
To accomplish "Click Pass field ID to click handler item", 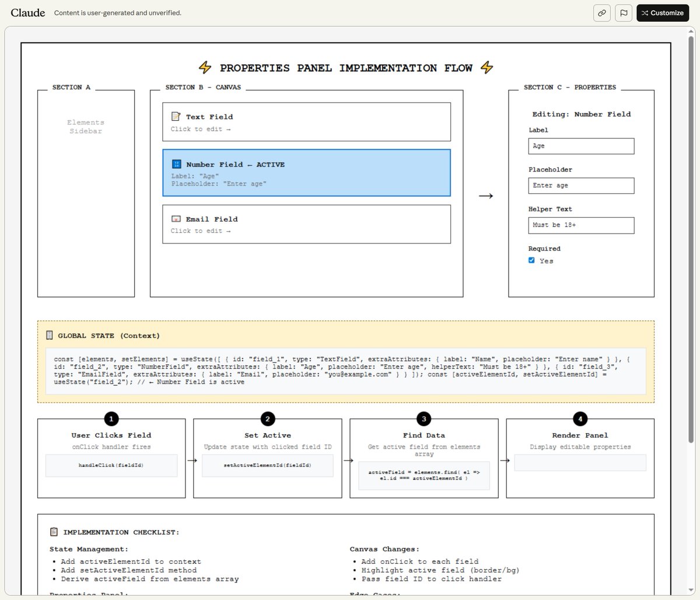I will tap(432, 579).
